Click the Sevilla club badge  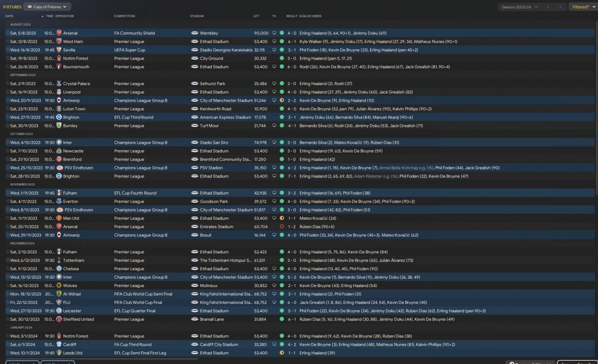(59, 50)
